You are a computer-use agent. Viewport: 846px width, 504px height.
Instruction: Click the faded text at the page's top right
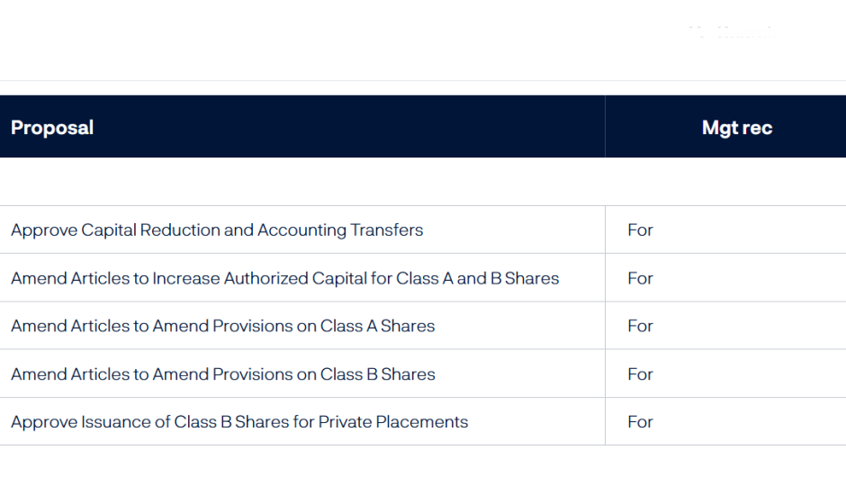[731, 32]
